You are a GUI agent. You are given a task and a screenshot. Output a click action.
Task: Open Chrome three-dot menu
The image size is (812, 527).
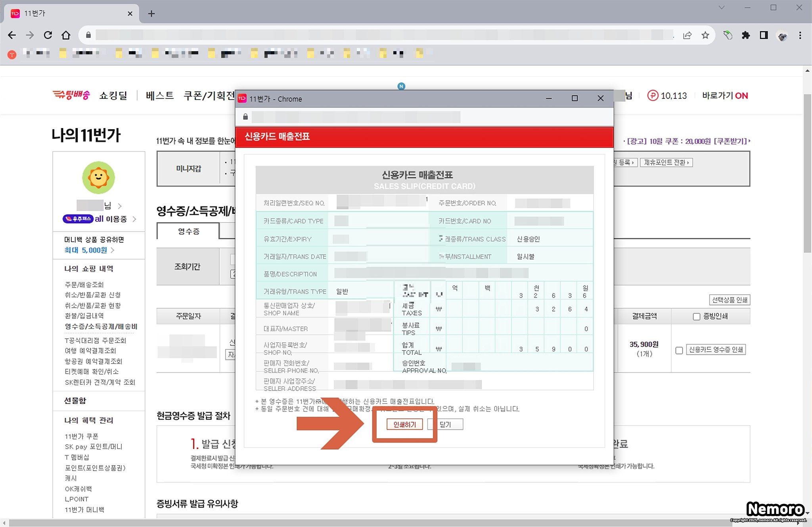pyautogui.click(x=800, y=35)
